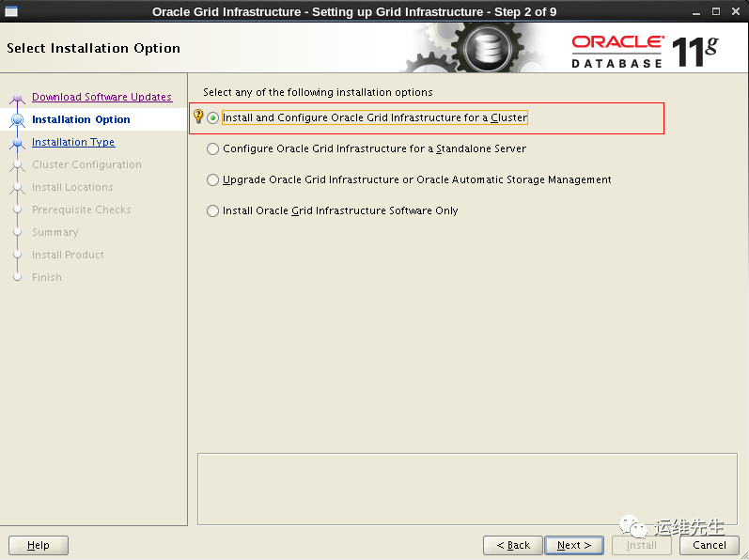This screenshot has width=749, height=560.
Task: Click the Installation Option step node icon
Action: click(x=18, y=120)
